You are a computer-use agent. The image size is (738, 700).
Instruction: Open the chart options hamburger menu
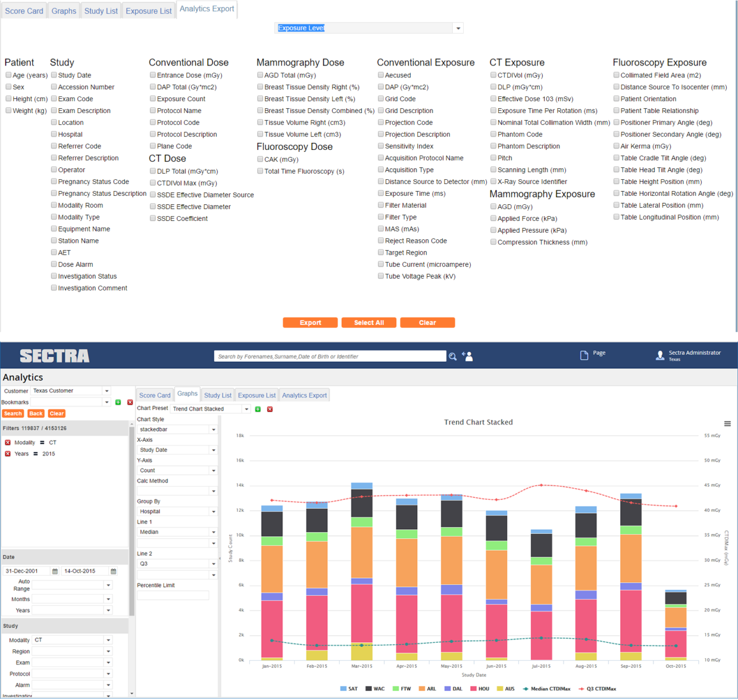[x=727, y=423]
